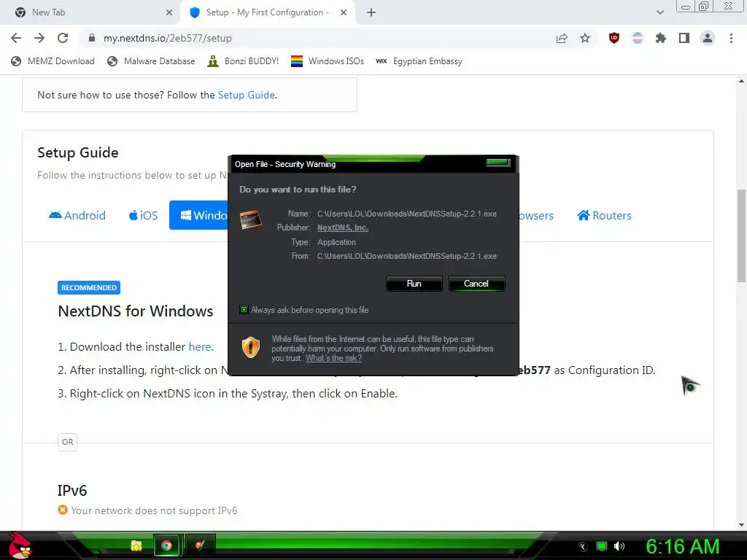
Task: Open the third taskbar application icon
Action: 200,545
